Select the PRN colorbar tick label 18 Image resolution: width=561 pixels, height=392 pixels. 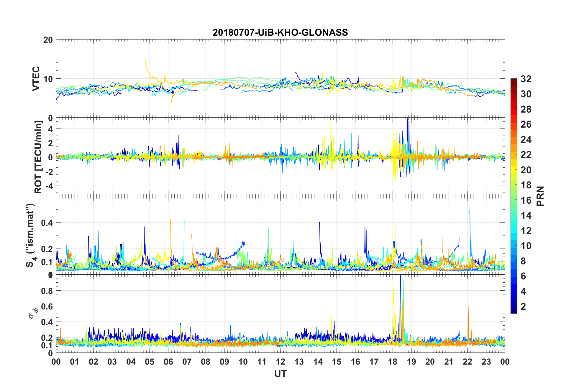pos(526,185)
